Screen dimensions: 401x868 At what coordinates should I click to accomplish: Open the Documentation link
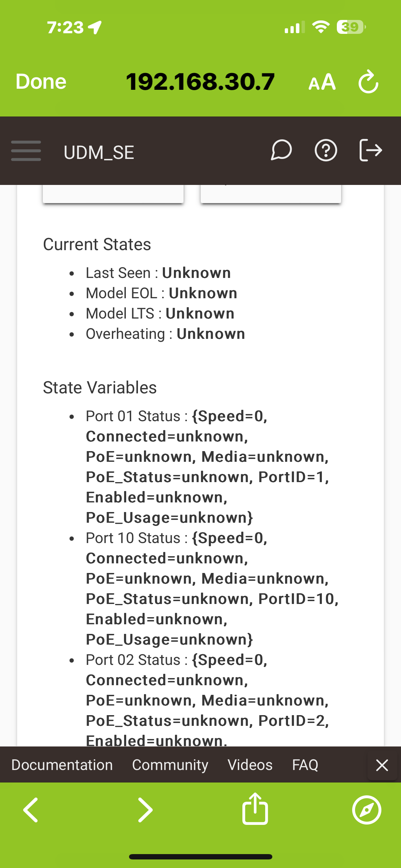(x=62, y=765)
